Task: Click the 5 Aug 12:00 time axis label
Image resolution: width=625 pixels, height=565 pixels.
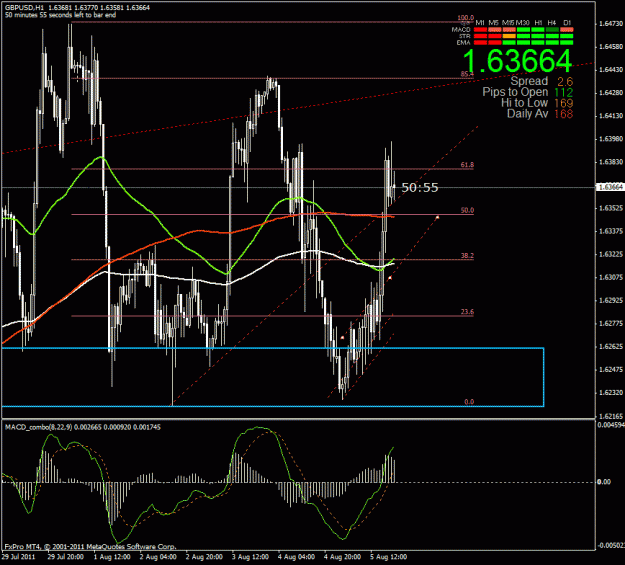Action: tap(389, 557)
